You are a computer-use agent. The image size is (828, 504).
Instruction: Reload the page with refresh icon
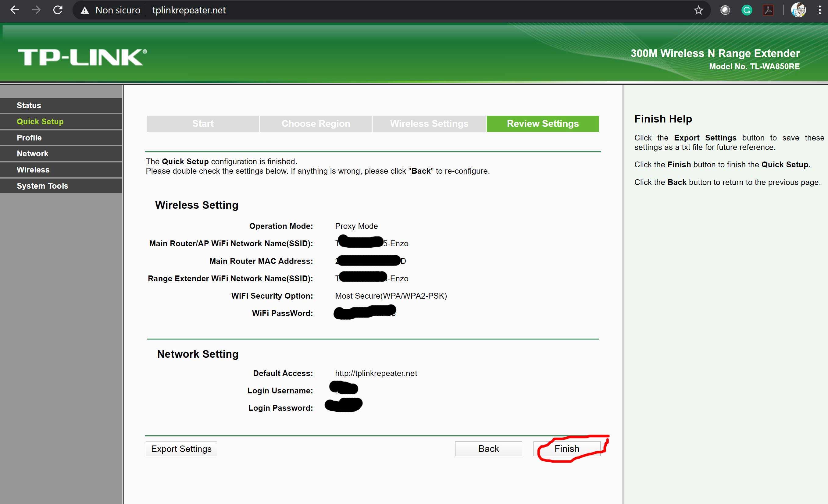coord(58,10)
